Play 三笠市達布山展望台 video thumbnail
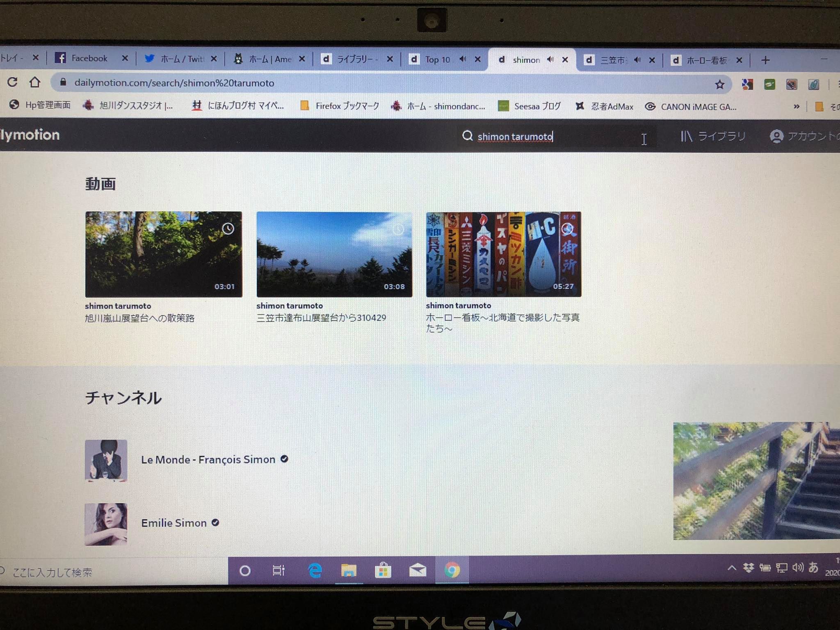Viewport: 840px width, 630px height. click(x=334, y=254)
